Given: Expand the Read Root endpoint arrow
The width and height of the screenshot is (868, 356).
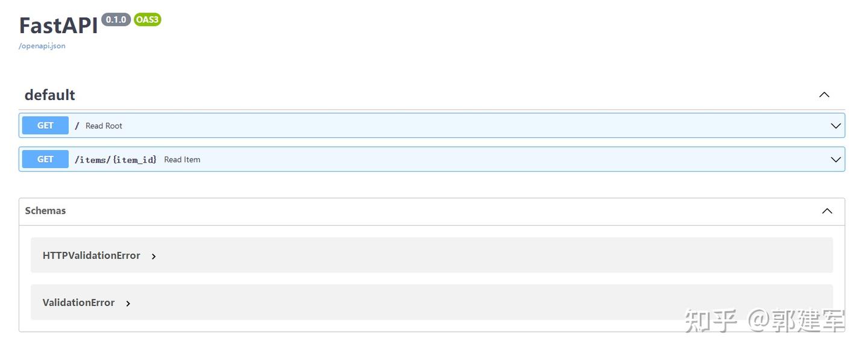Looking at the screenshot, I should tap(835, 126).
